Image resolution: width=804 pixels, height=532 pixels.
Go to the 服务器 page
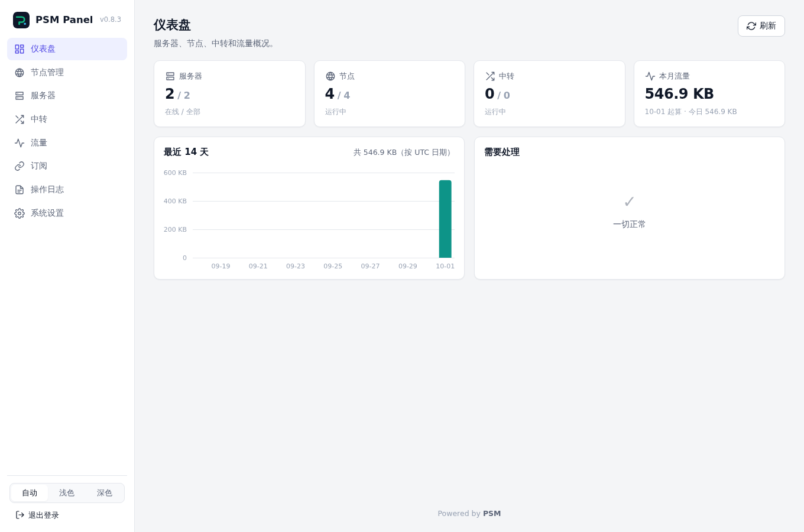[x=67, y=96]
